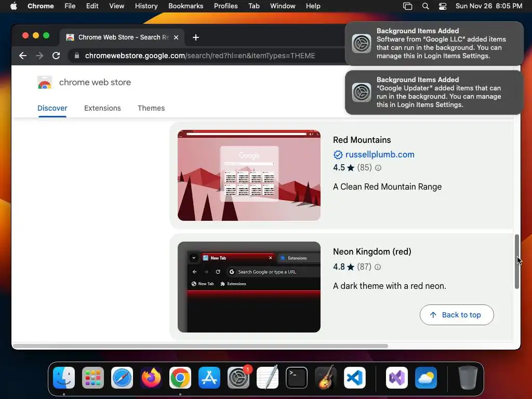Launch Safari from the dock
Screen dimensions: 532x399
(x=122, y=378)
